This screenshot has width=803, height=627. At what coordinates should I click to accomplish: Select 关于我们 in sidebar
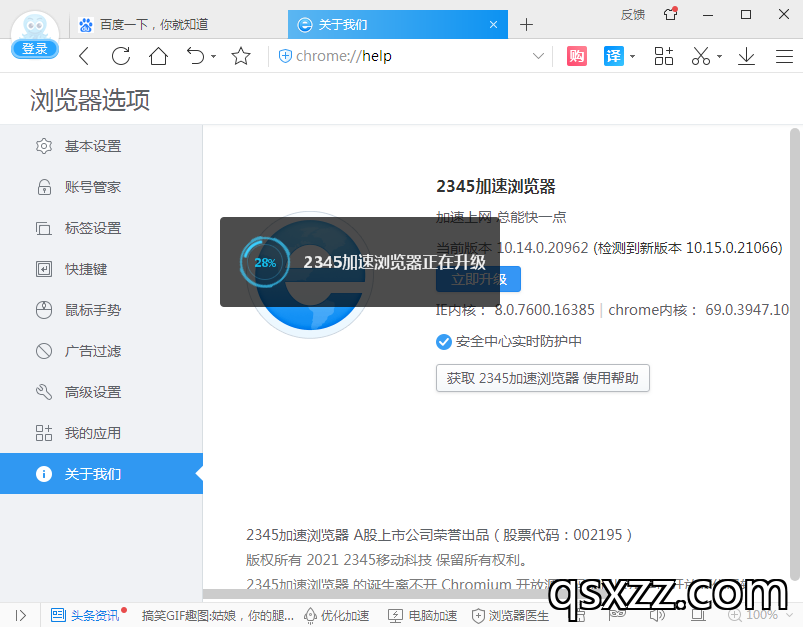[x=101, y=474]
